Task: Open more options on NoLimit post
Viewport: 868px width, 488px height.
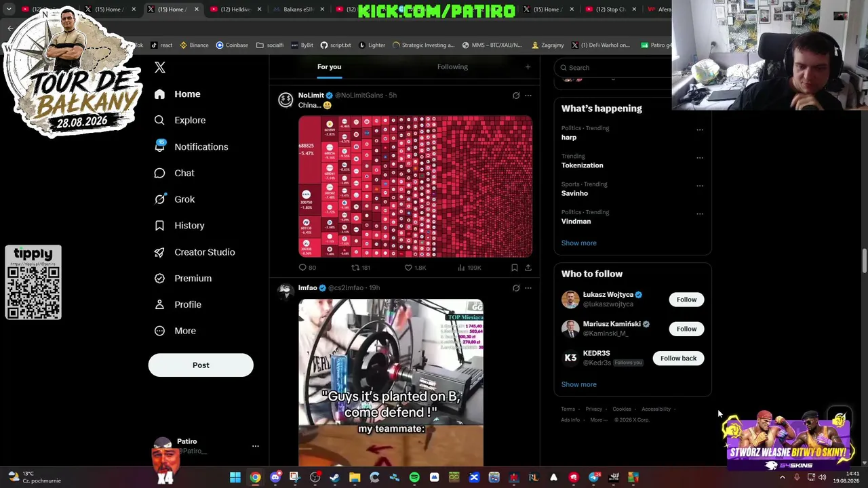Action: click(528, 96)
